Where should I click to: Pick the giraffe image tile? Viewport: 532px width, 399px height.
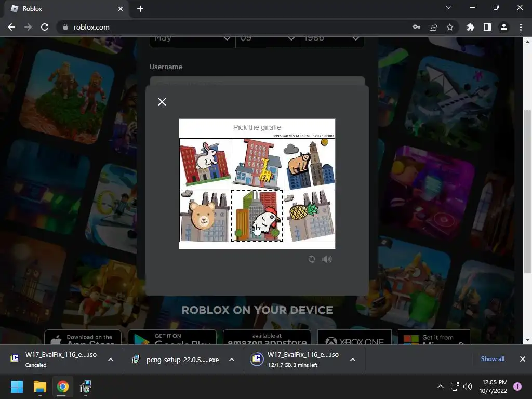(x=257, y=164)
